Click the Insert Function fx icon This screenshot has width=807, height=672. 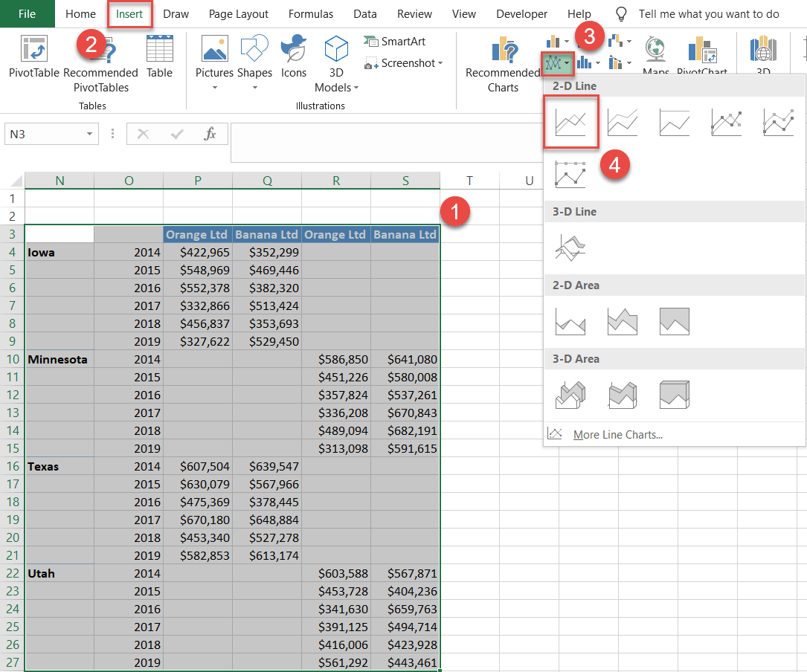210,134
